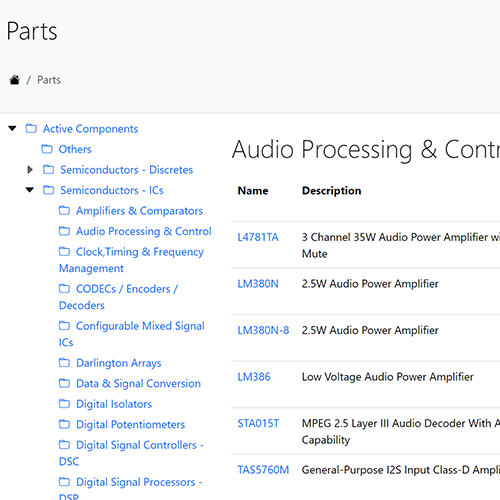Open the Active Components category
Viewport: 500px width, 500px height.
tap(90, 129)
